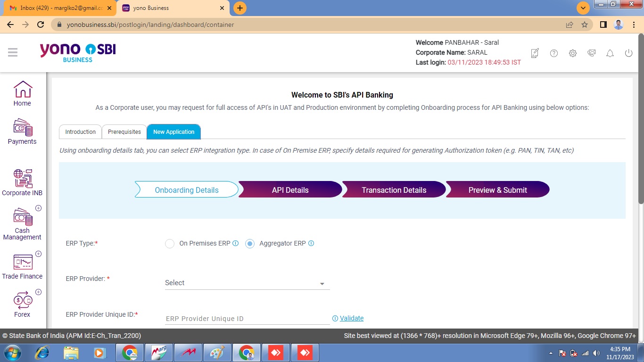Switch to the Introduction tab
The image size is (644, 362).
pyautogui.click(x=80, y=132)
